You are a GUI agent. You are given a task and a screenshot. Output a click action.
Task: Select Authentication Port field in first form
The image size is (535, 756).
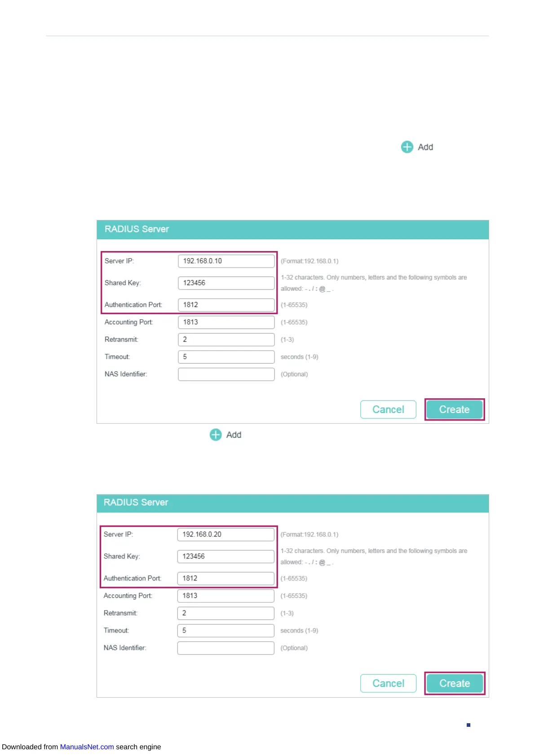pyautogui.click(x=226, y=305)
